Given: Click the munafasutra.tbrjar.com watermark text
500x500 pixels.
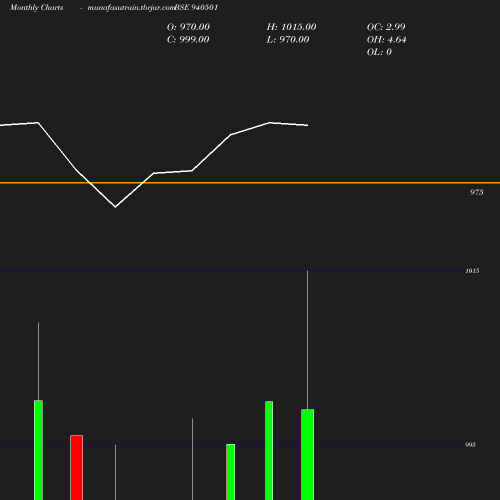Looking at the screenshot, I should [131, 8].
